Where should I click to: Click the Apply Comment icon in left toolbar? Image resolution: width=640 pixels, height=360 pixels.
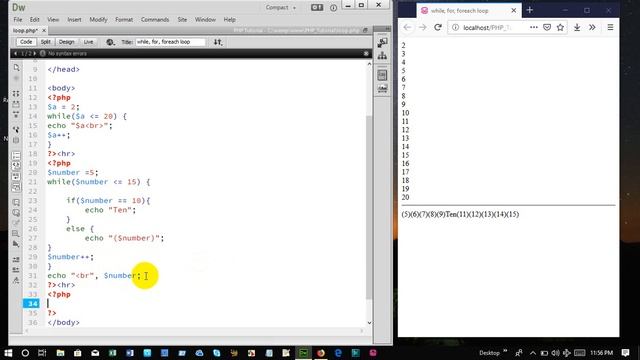(16, 202)
